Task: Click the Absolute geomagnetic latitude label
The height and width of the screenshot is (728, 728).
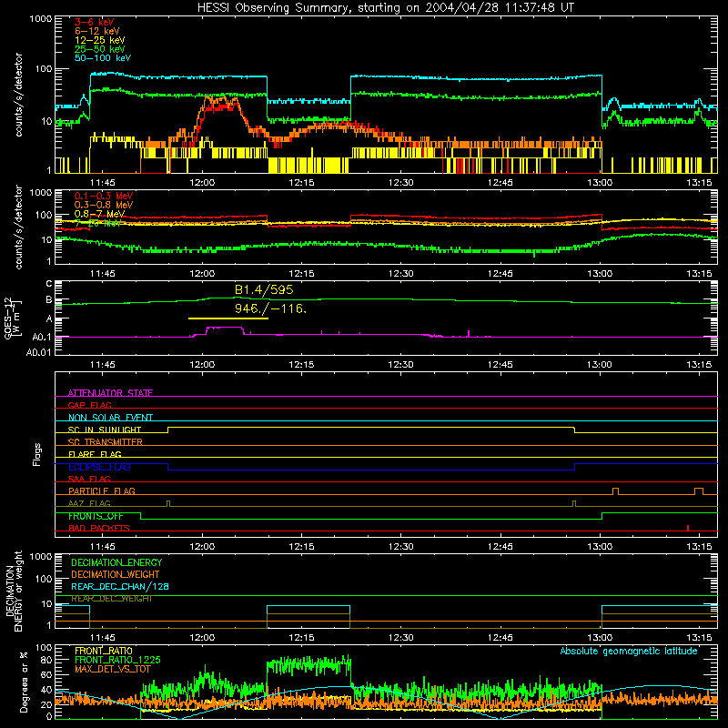Action: click(629, 651)
